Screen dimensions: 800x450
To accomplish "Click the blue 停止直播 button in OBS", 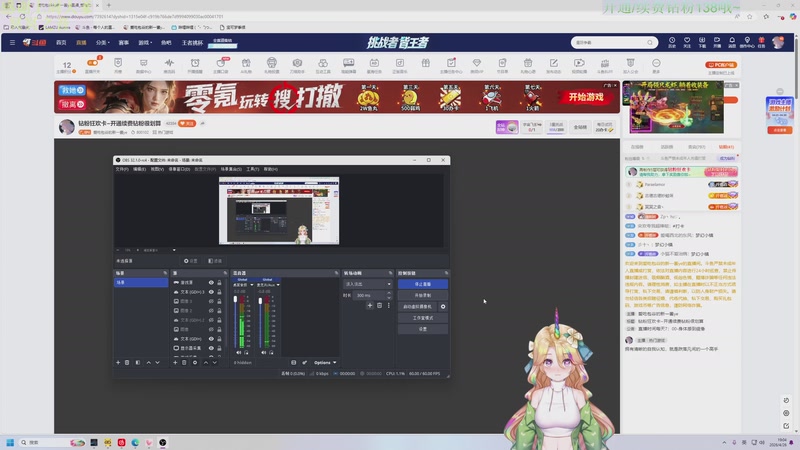I will pyautogui.click(x=423, y=284).
